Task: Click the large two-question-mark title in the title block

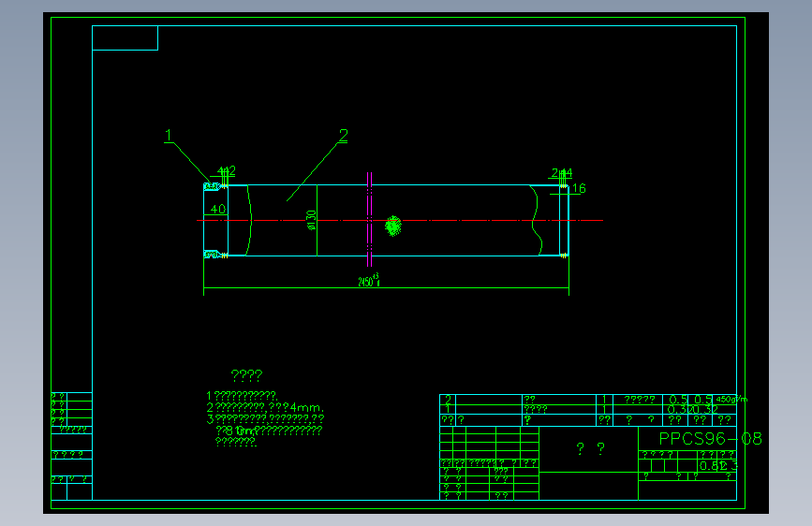Action: (590, 448)
